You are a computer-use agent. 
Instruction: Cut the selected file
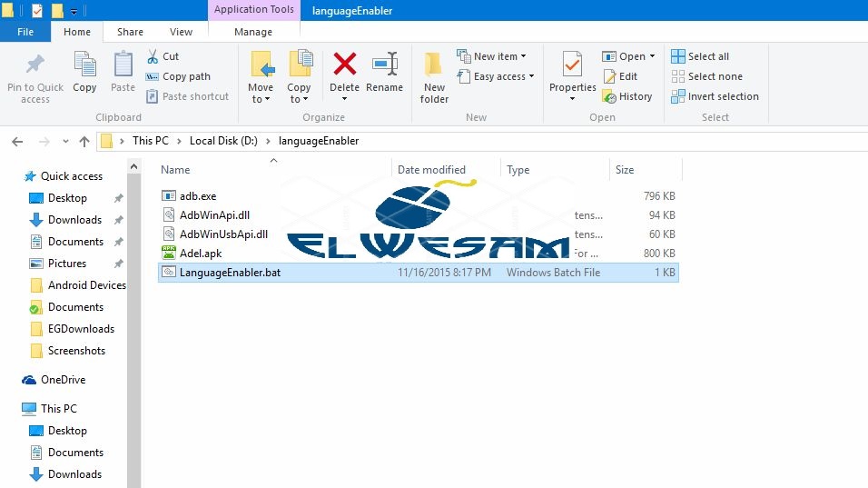pos(163,56)
